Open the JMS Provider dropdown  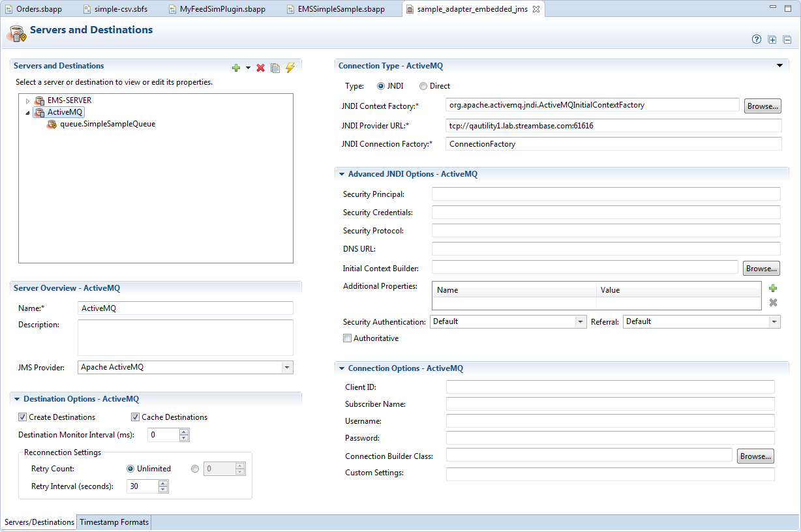[x=286, y=367]
